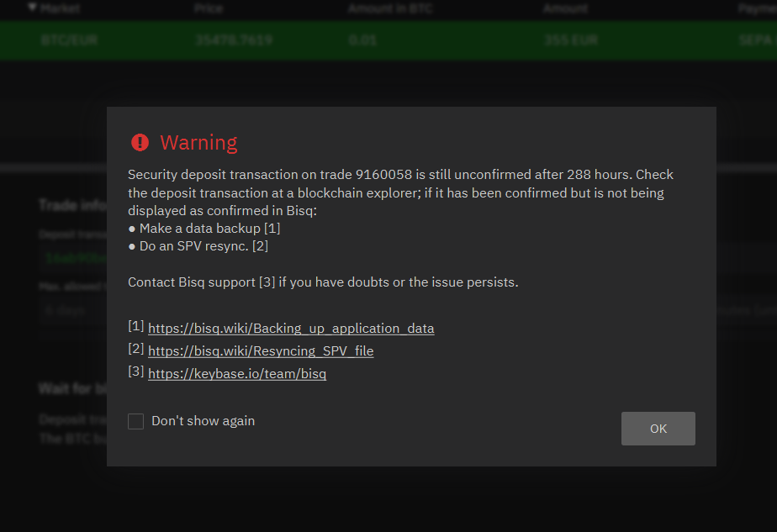The image size is (777, 532).
Task: Open the Resyncing_SPV_file wiki link
Action: (x=261, y=351)
